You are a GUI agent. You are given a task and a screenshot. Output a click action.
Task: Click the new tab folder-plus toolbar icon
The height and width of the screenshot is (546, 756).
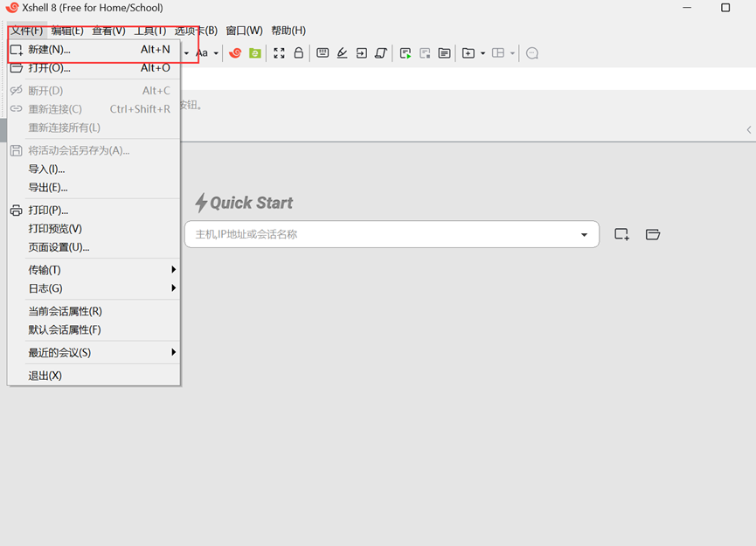[468, 53]
